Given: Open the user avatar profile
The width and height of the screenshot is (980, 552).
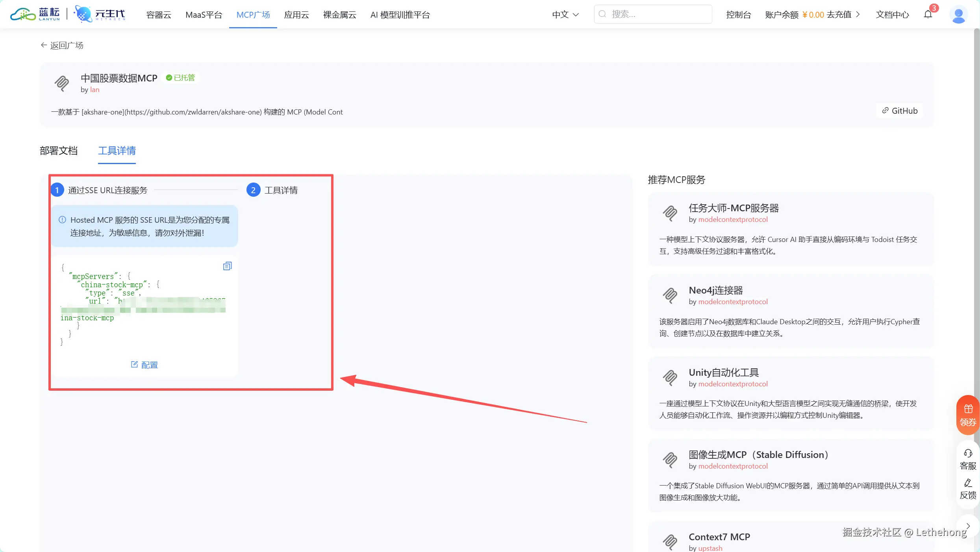Looking at the screenshot, I should click(958, 15).
